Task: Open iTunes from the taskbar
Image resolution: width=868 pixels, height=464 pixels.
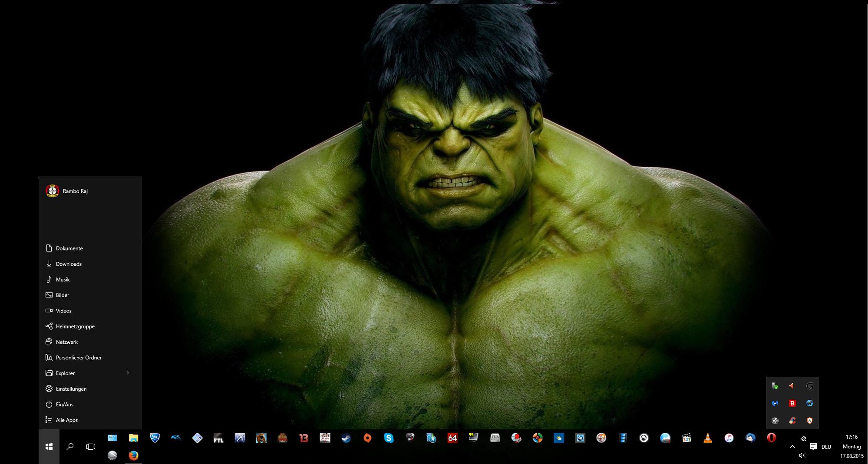Action: point(729,438)
